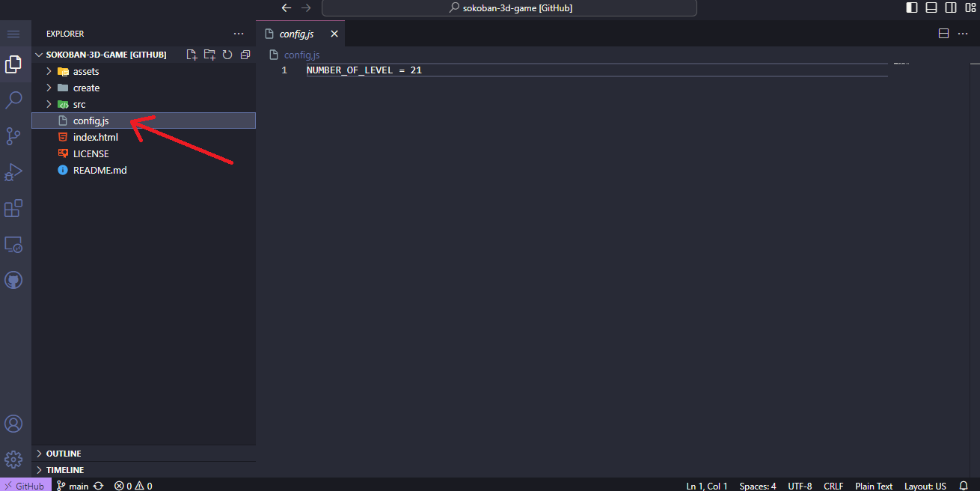
Task: Select the Plain Text language mode
Action: (874, 486)
